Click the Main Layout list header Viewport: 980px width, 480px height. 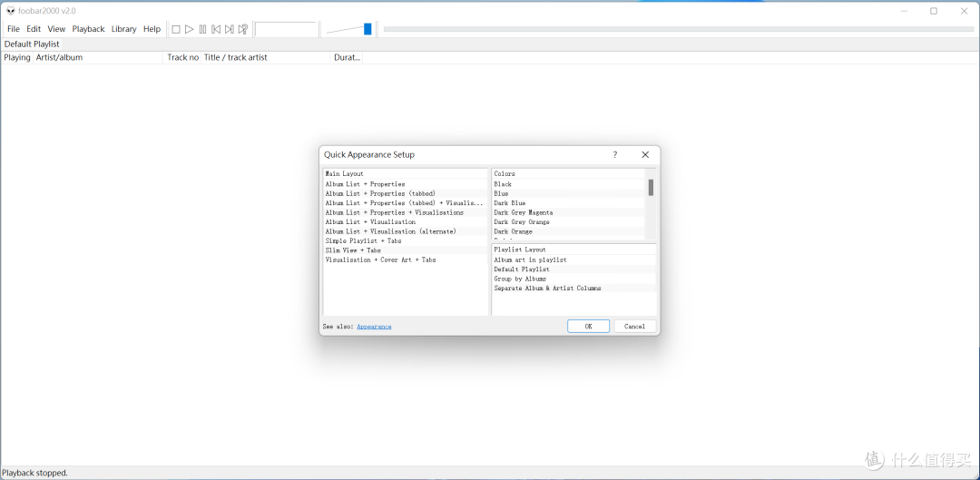coord(405,173)
